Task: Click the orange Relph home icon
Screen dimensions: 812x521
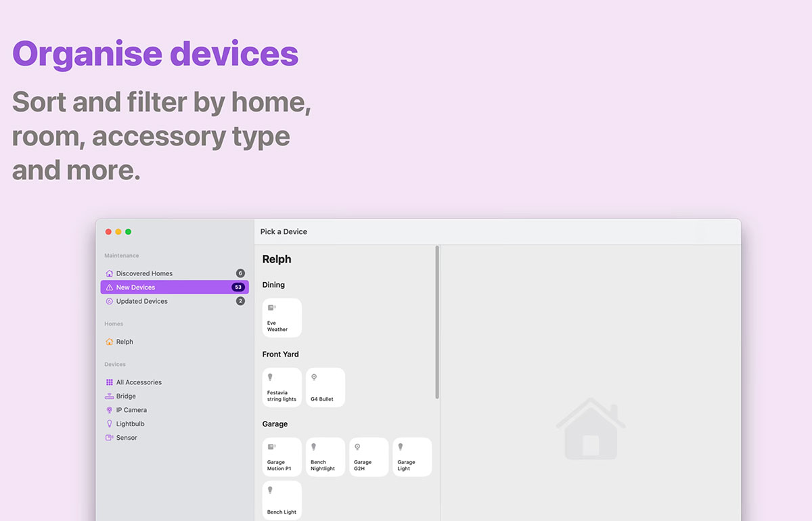Action: tap(110, 342)
